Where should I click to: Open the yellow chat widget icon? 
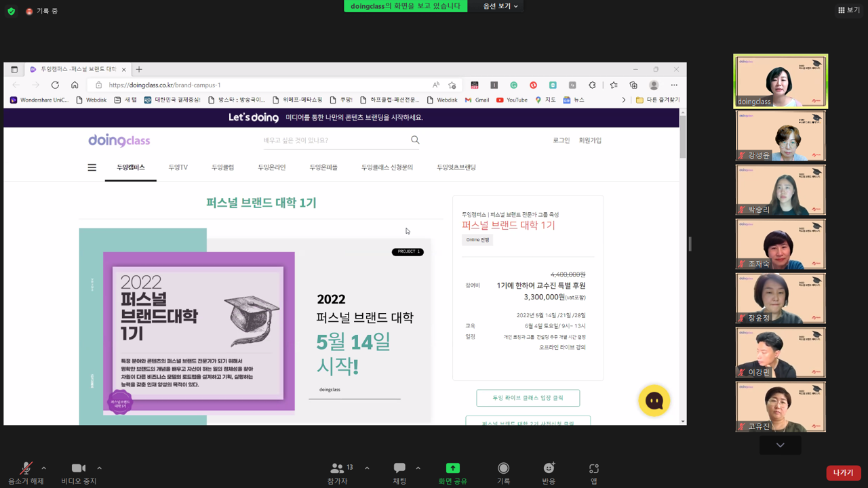[x=654, y=401]
